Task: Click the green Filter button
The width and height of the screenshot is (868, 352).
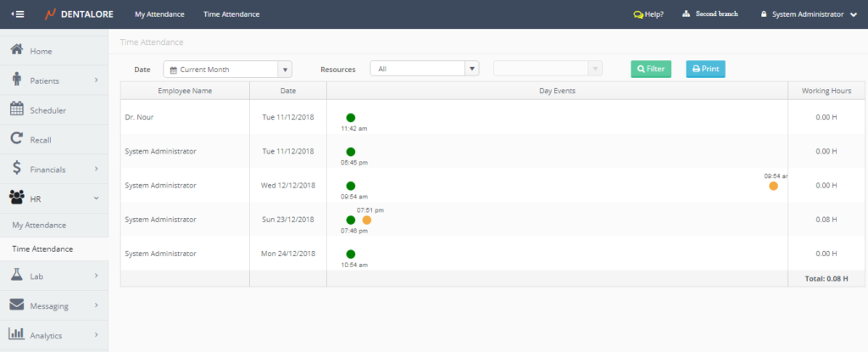Action: click(x=650, y=70)
